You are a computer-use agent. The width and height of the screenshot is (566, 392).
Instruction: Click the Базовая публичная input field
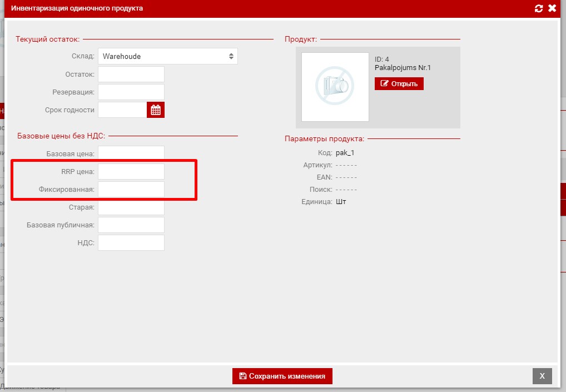tap(131, 225)
